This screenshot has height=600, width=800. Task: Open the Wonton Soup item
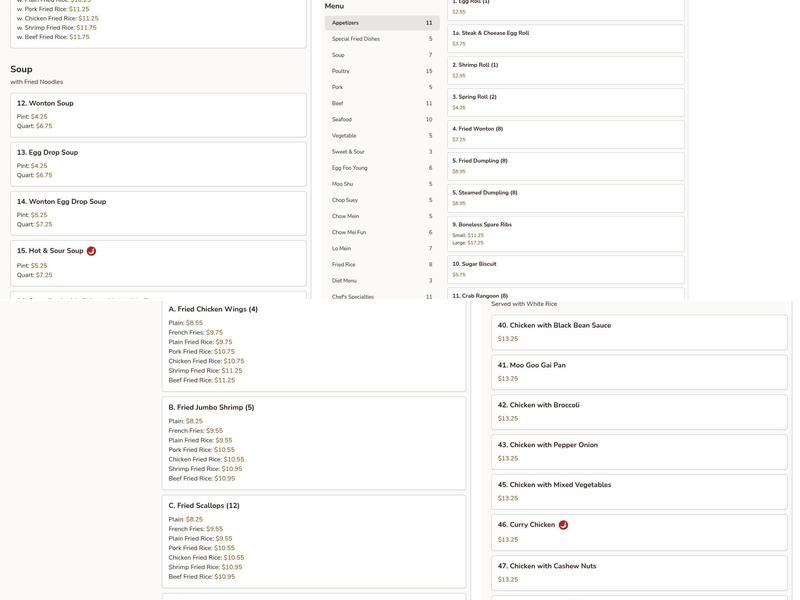tap(158, 114)
